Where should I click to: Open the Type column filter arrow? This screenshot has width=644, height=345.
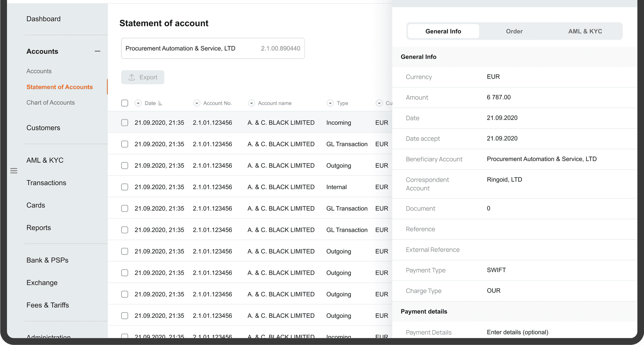pos(330,103)
